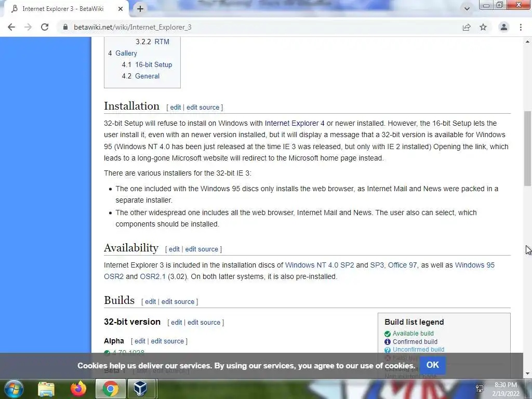Open the clock showing 8:30 PM

click(x=506, y=389)
